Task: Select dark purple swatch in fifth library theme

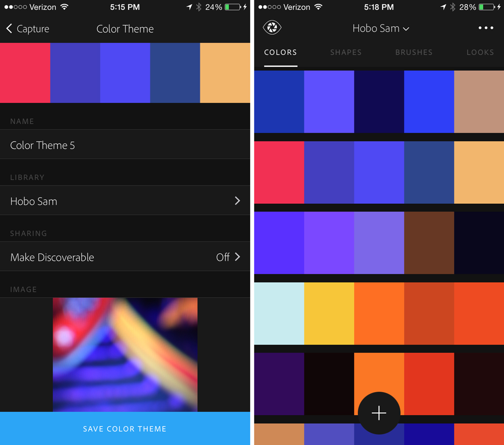Action: (x=279, y=384)
